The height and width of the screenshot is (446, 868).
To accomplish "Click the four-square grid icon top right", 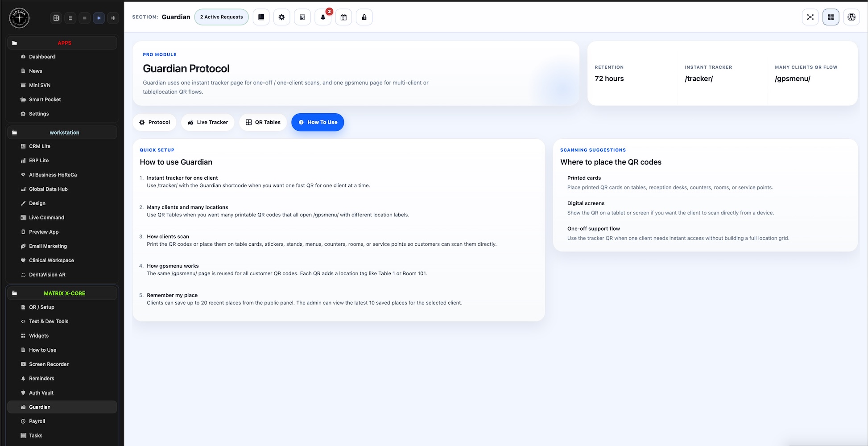I will click(831, 17).
